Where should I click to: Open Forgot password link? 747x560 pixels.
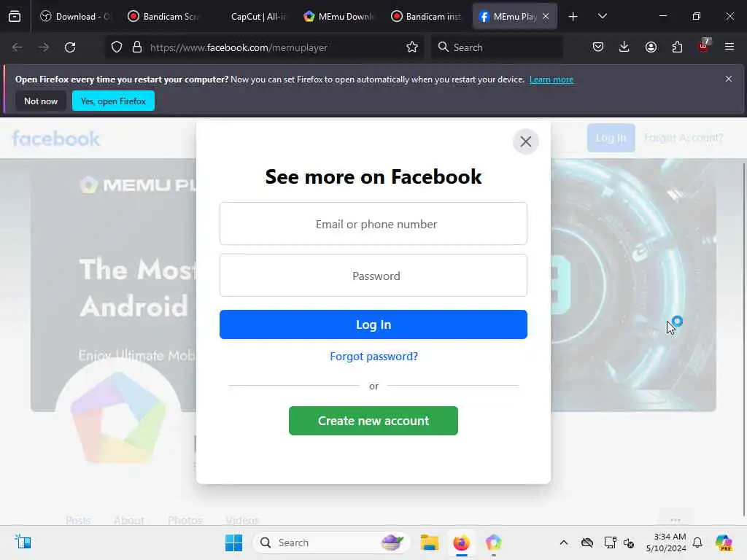[373, 356]
